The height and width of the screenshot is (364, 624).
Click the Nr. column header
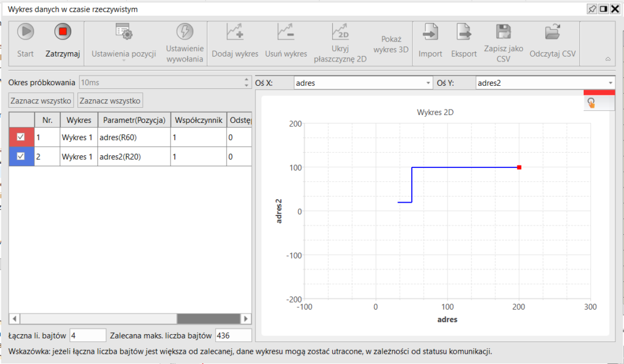coord(48,120)
